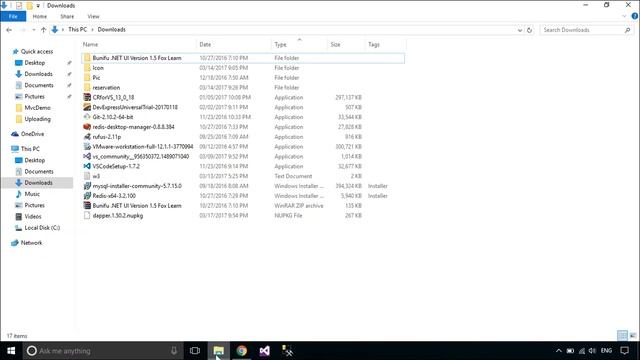The width and height of the screenshot is (640, 360).
Task: Select the dapper.1.50.2.nupkg file icon
Action: point(87,216)
